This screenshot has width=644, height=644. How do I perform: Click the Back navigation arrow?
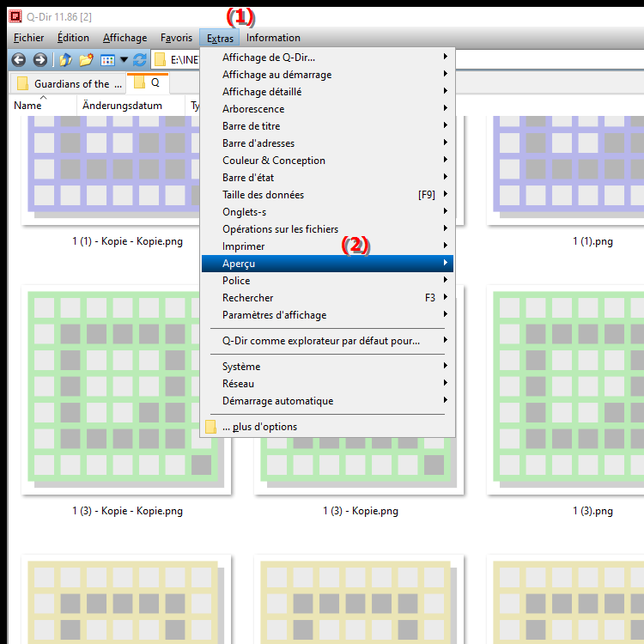coord(18,60)
